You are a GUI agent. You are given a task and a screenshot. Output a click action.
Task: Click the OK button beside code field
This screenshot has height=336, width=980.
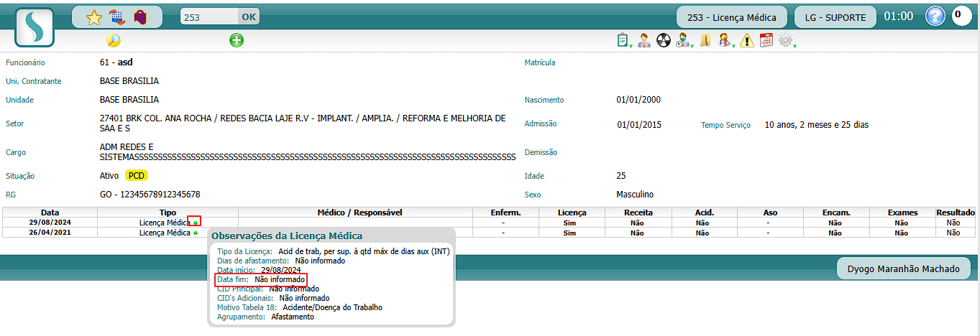(249, 17)
